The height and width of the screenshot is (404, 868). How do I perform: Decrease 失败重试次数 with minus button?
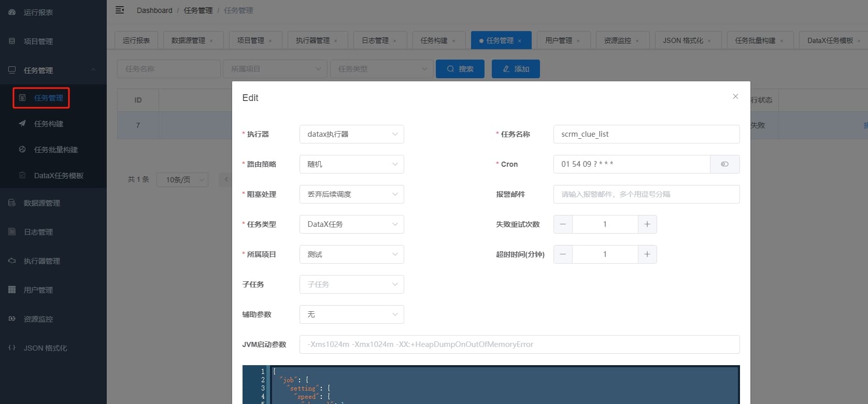[x=563, y=224]
